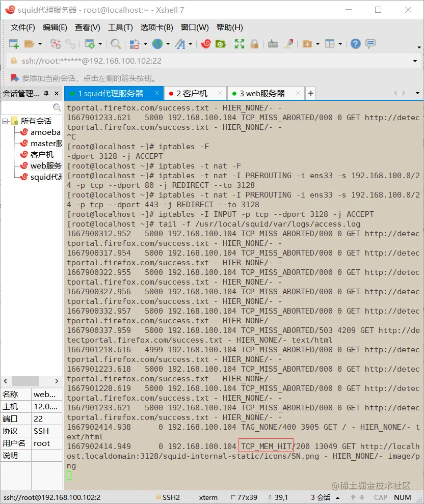Open the 文件(F) menu
This screenshot has width=424, height=504.
(22, 27)
